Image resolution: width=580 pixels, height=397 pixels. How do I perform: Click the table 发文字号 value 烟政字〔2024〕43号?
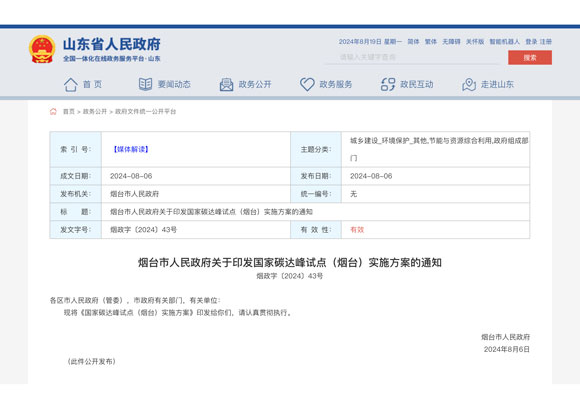click(144, 229)
